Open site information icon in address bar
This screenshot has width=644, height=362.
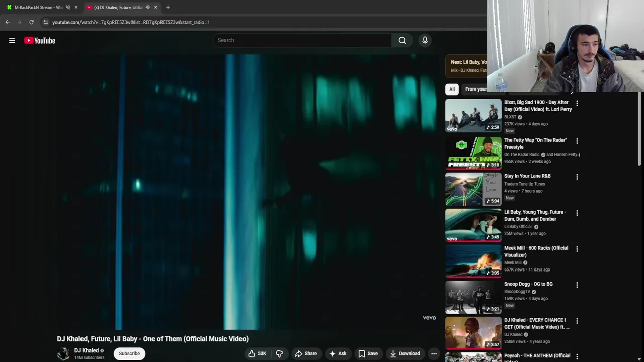coord(45,22)
